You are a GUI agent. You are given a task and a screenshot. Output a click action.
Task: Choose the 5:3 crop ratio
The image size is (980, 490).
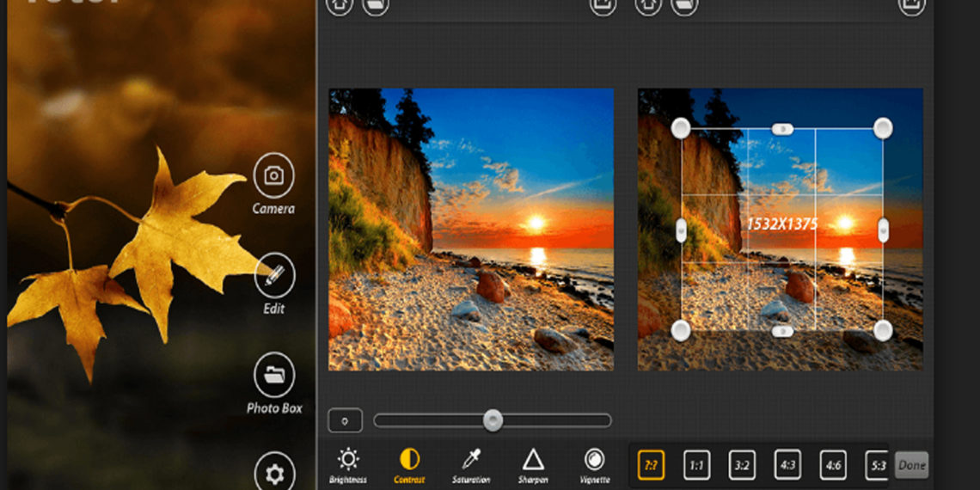(x=876, y=466)
